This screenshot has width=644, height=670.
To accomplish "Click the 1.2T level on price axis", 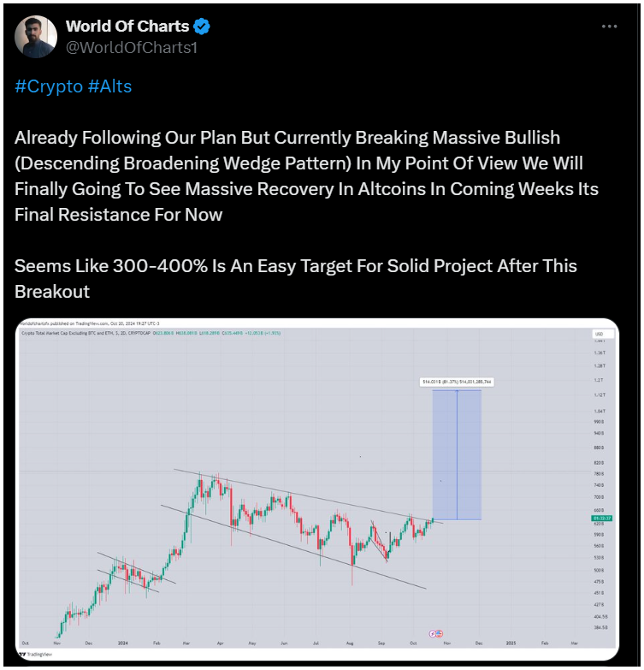I will point(599,380).
